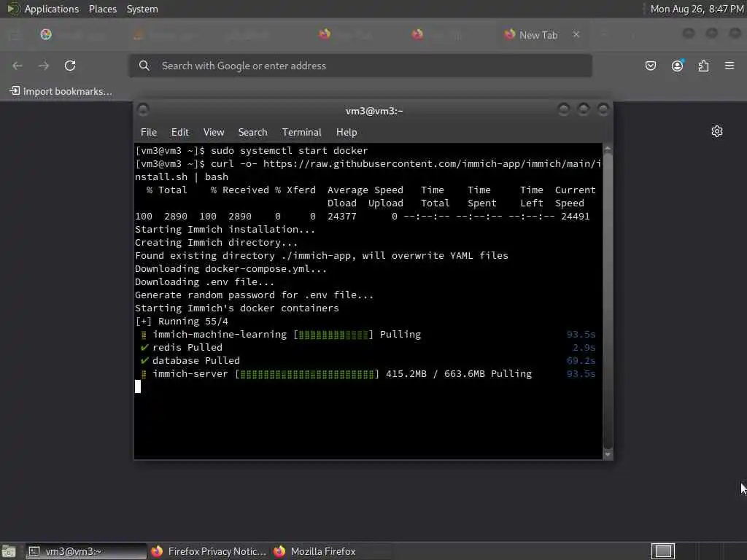The image size is (747, 560).
Task: Click 'Starting Immich installation...' line
Action: [x=225, y=230]
